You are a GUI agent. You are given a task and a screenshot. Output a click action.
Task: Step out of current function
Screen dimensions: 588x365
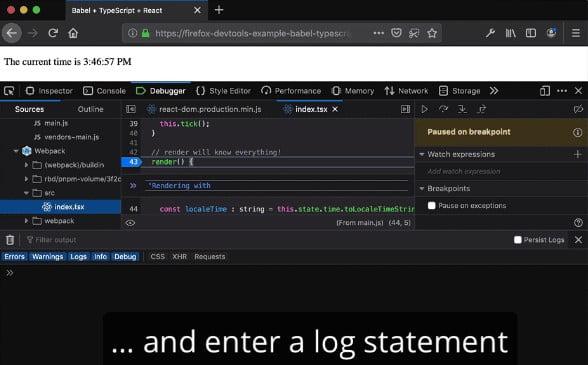(482, 109)
